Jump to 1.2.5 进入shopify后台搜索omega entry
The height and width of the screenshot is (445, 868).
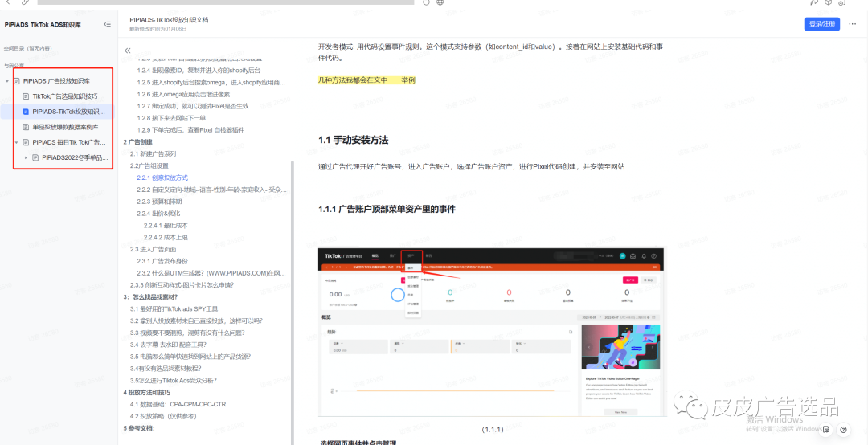click(x=211, y=83)
